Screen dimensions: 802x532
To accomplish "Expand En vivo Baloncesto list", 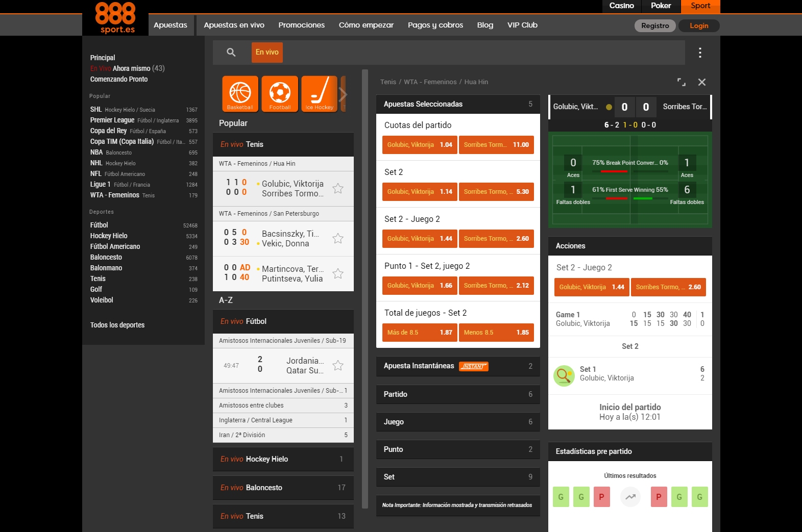I will 283,488.
